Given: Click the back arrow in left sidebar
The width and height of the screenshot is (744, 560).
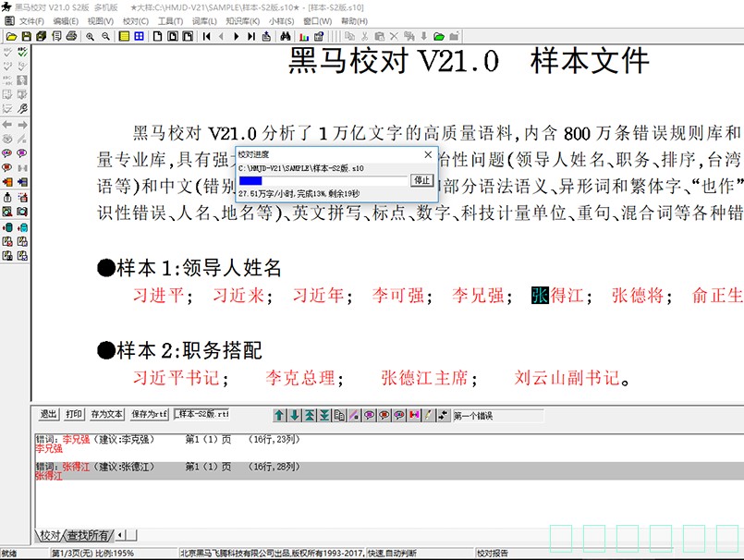Looking at the screenshot, I should click(7, 125).
